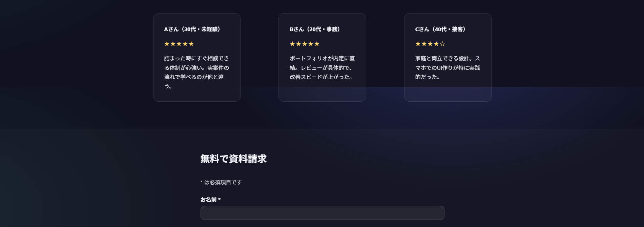The height and width of the screenshot is (227, 644).
Task: Click the middle star in Aさん's rating
Action: (179, 44)
